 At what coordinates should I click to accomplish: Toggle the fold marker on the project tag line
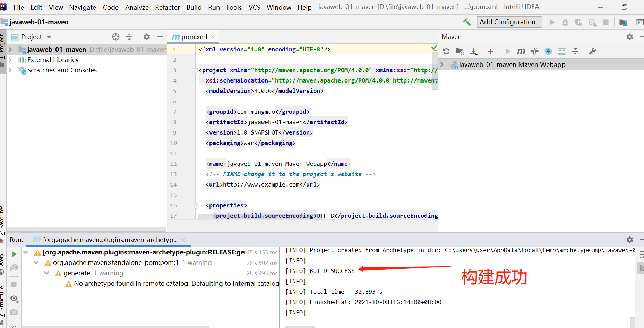tap(196, 70)
